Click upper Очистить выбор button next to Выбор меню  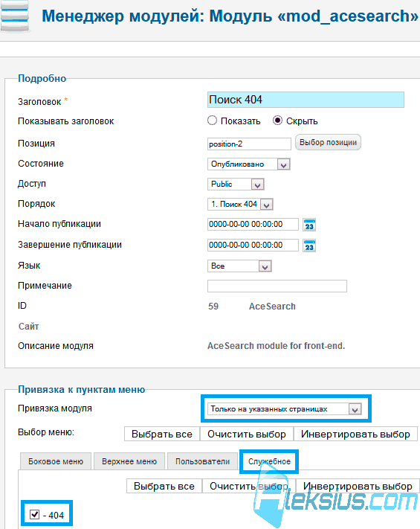[x=246, y=434]
